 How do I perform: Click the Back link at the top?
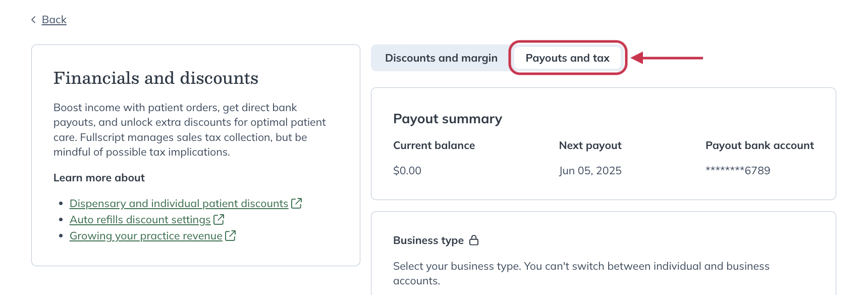click(x=54, y=20)
